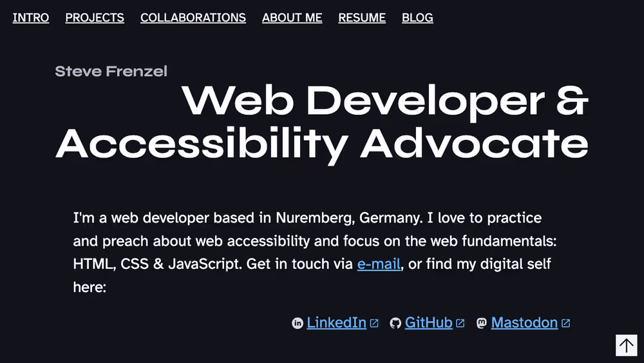Click the LinkedIn logo icon

tap(298, 323)
